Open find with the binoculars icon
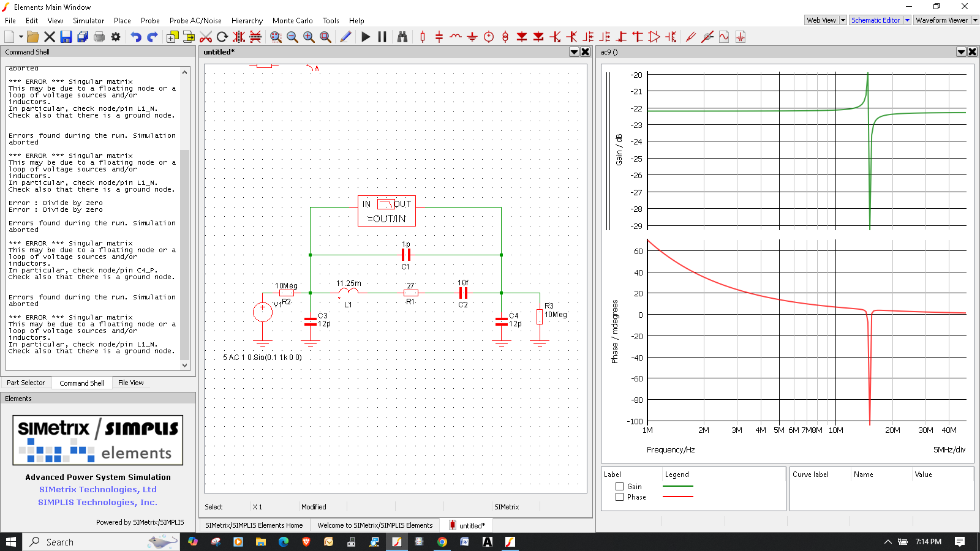 [402, 37]
